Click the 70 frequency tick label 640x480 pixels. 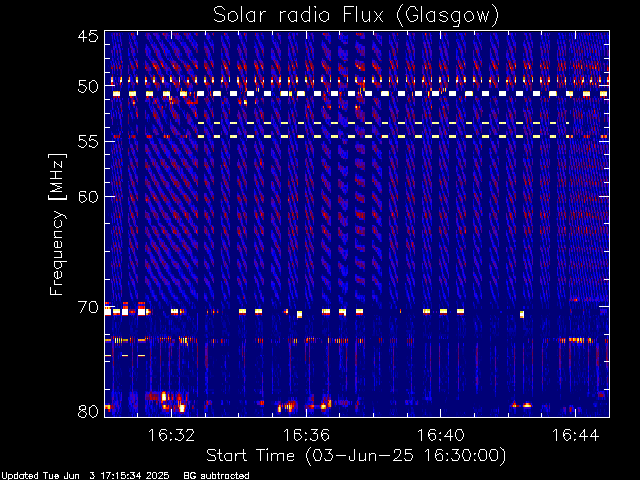(88, 307)
